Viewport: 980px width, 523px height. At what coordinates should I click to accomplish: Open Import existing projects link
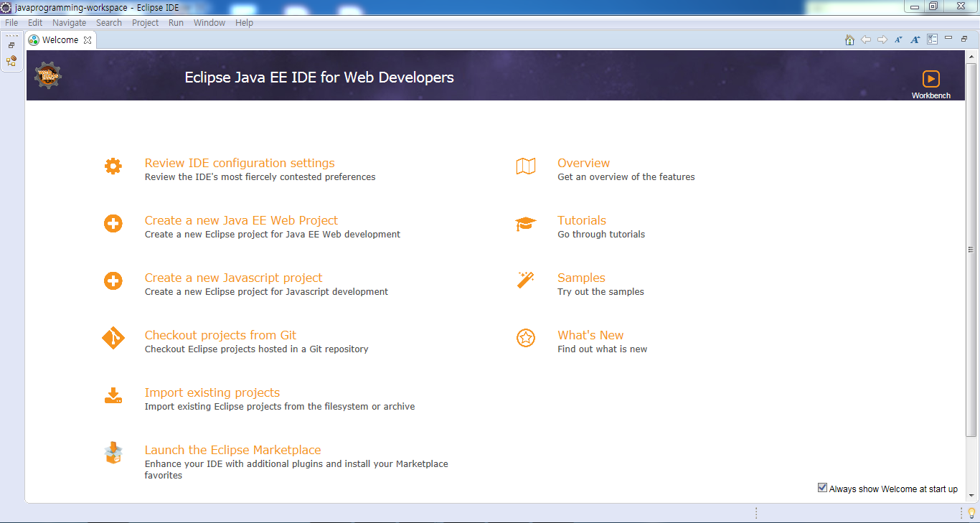[212, 393]
